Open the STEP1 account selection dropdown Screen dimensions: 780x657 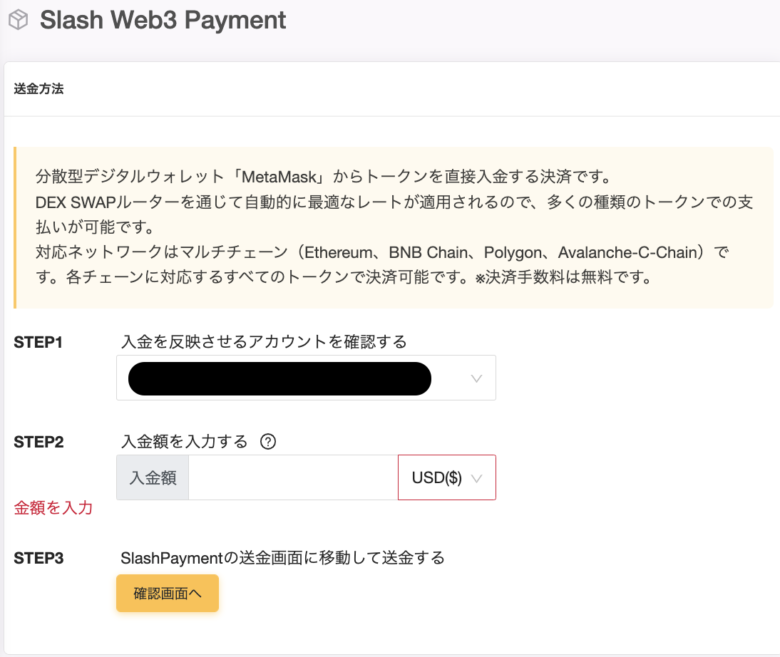pos(306,378)
